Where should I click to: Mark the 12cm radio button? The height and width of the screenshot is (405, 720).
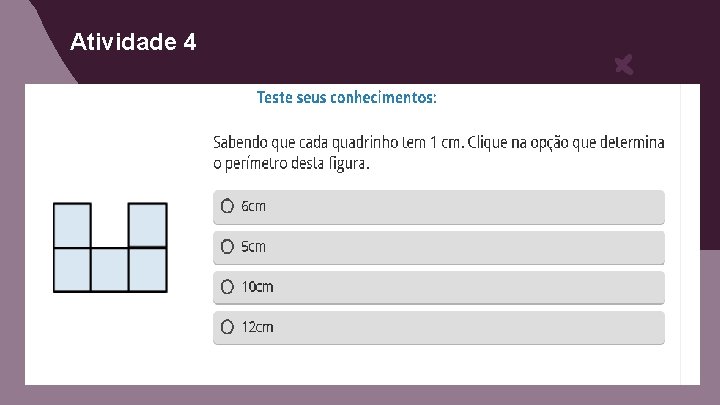click(228, 327)
